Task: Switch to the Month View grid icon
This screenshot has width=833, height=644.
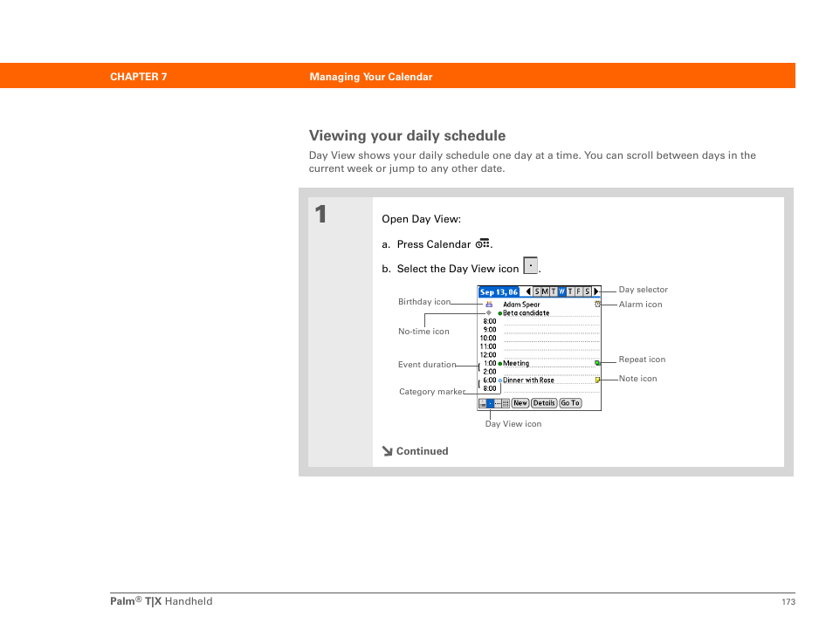Action: 506,403
